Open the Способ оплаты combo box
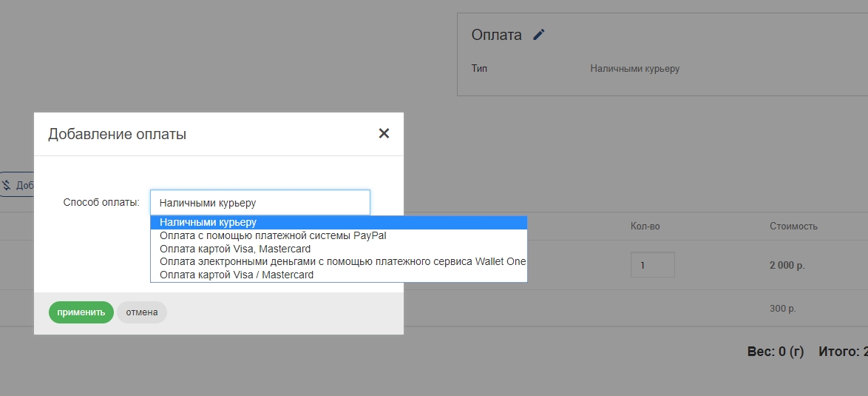 260,202
